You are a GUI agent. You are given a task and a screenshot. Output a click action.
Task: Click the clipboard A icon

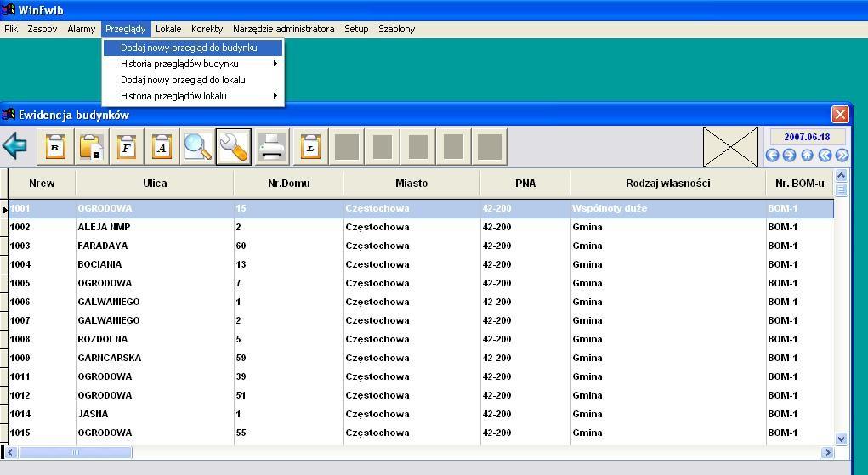(162, 147)
